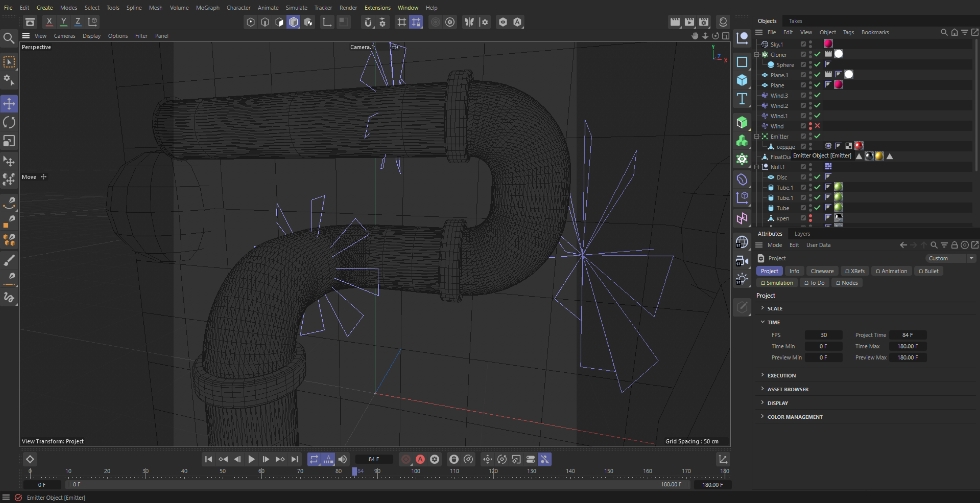The height and width of the screenshot is (503, 980).
Task: Switch to the Takes tab
Action: point(795,21)
